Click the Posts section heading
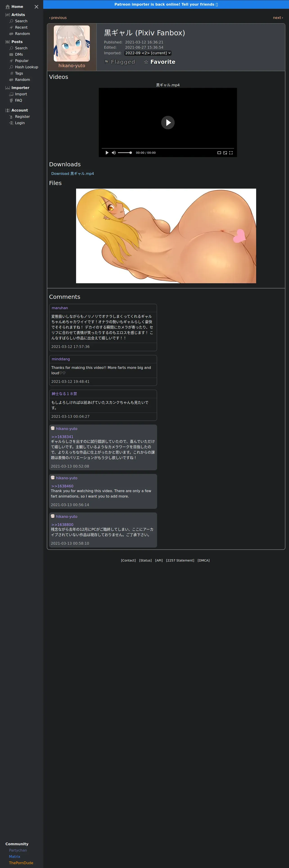This screenshot has width=289, height=868. pyautogui.click(x=14, y=42)
